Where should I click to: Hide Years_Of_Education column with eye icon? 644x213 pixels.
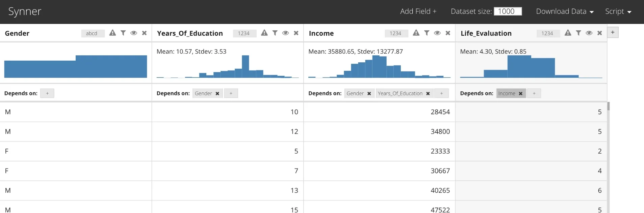[285, 33]
